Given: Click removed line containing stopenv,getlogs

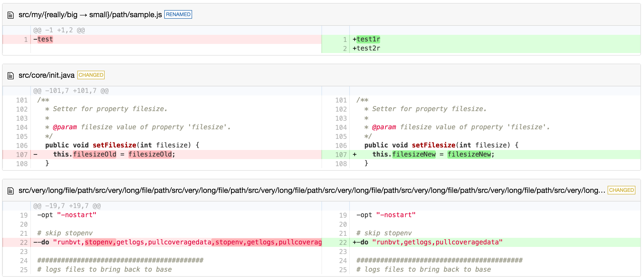Looking at the screenshot, I should 177,242.
